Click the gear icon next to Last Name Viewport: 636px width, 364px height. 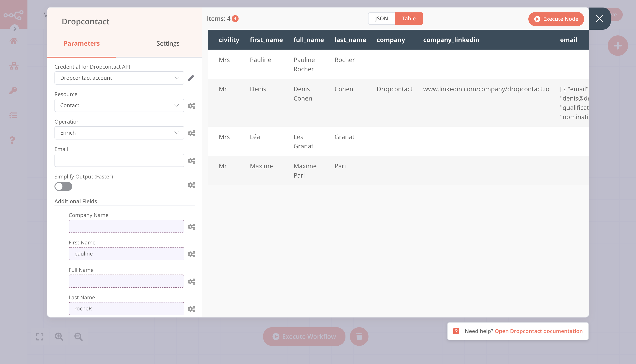coord(191,309)
